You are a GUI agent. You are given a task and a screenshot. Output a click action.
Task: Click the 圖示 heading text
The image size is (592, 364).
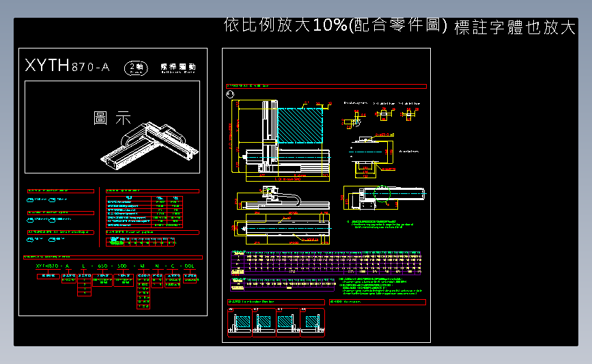pyautogui.click(x=112, y=118)
